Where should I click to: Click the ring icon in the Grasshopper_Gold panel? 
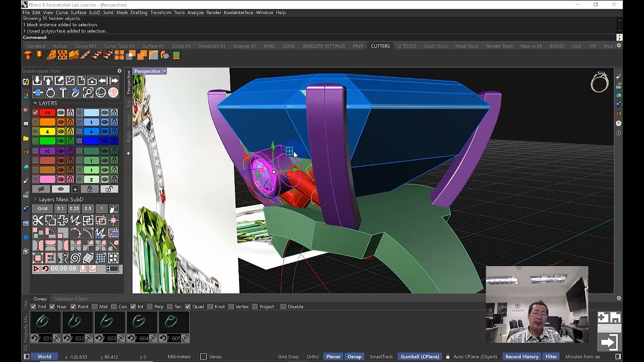tap(50, 93)
